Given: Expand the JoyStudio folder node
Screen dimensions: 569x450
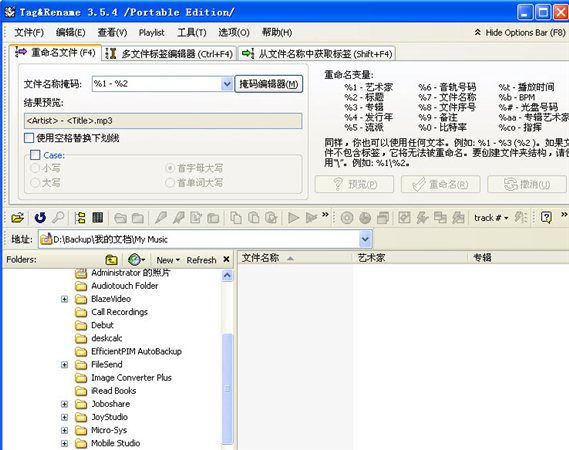Looking at the screenshot, I should click(64, 417).
